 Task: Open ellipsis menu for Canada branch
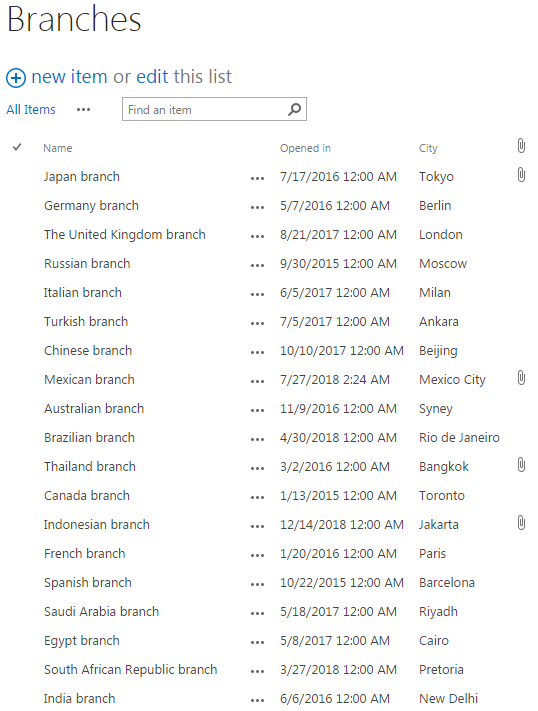pyautogui.click(x=257, y=498)
